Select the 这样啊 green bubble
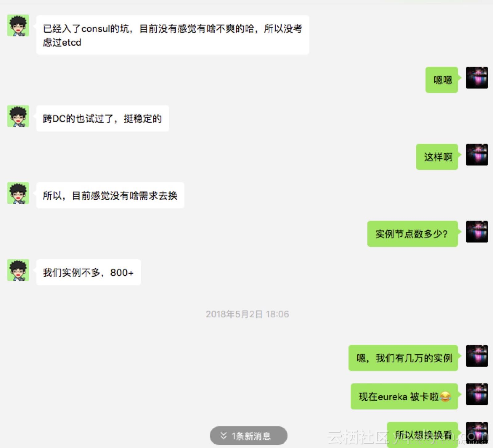 (437, 157)
